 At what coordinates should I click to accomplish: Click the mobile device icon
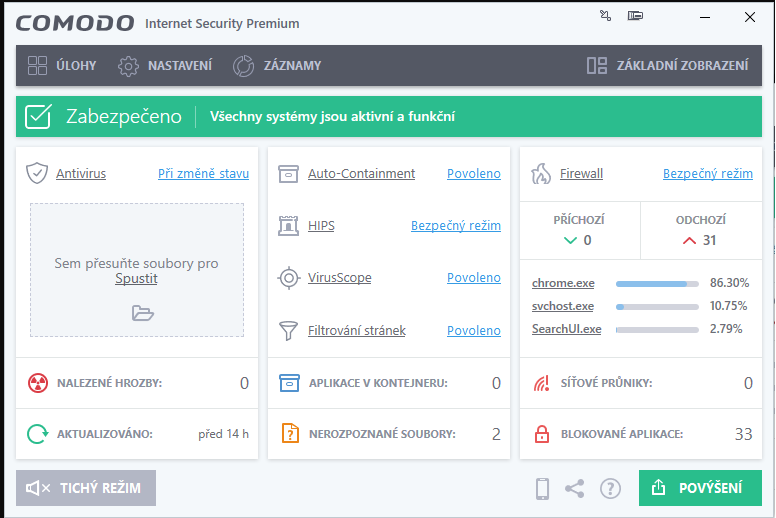543,488
